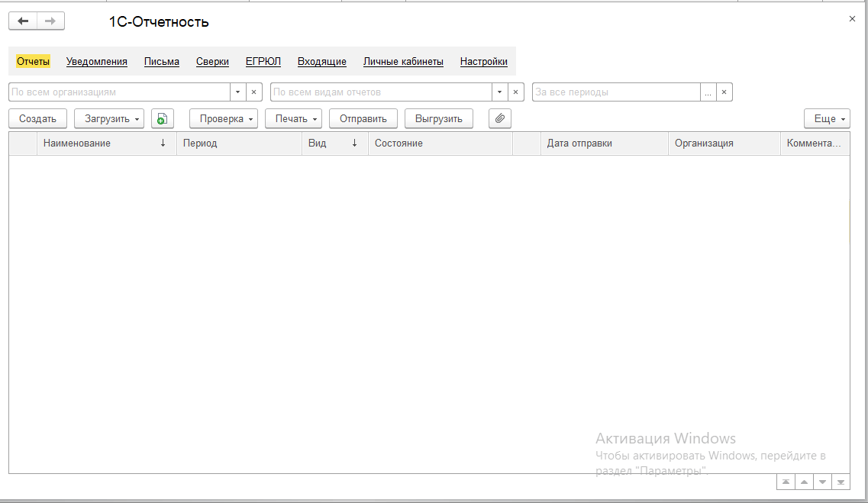Open the Отчеты tab
868x503 pixels.
pos(34,61)
